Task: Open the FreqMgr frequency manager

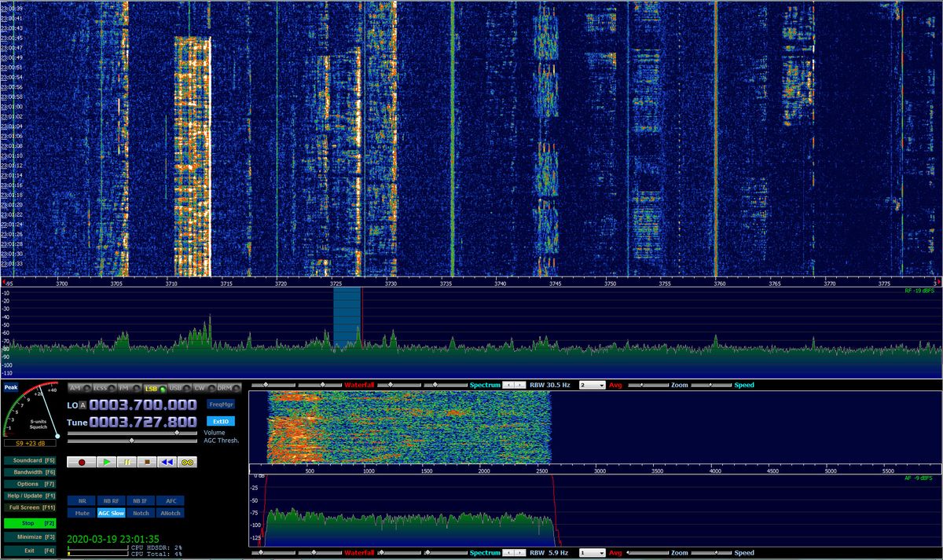Action: point(221,404)
